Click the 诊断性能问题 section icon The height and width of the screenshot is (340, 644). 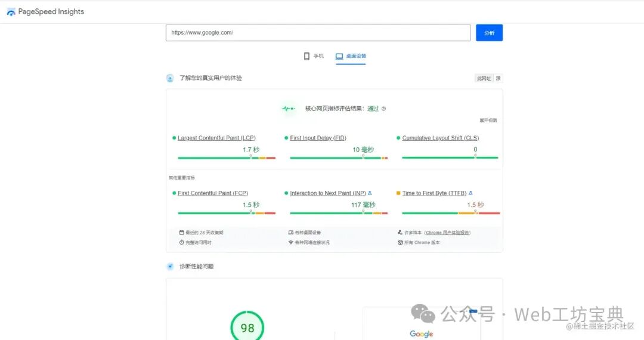[170, 267]
